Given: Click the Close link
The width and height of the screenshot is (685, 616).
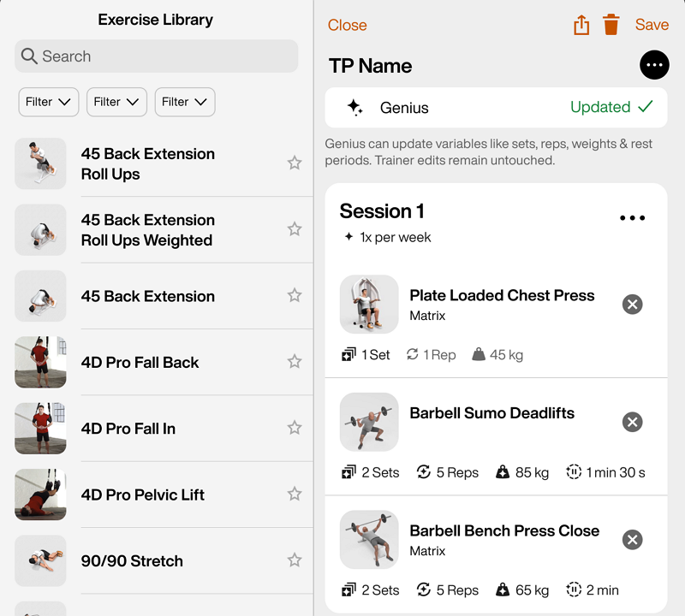Looking at the screenshot, I should pos(347,26).
